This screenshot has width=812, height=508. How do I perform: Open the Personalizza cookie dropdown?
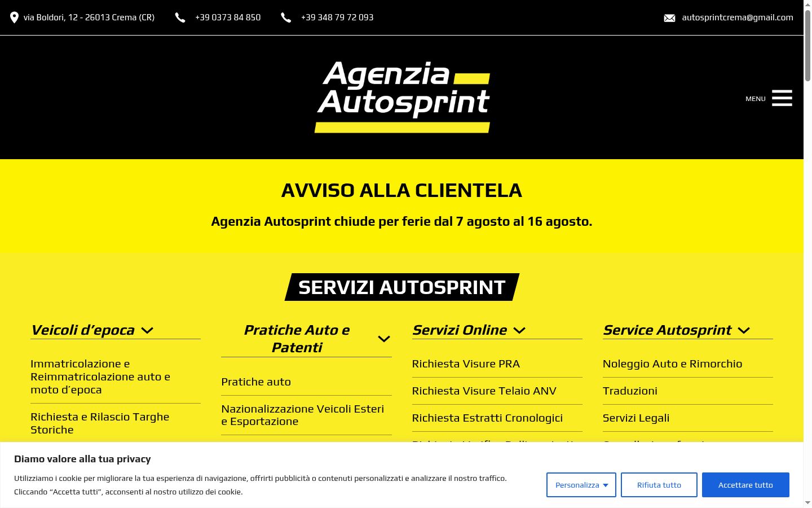[581, 485]
